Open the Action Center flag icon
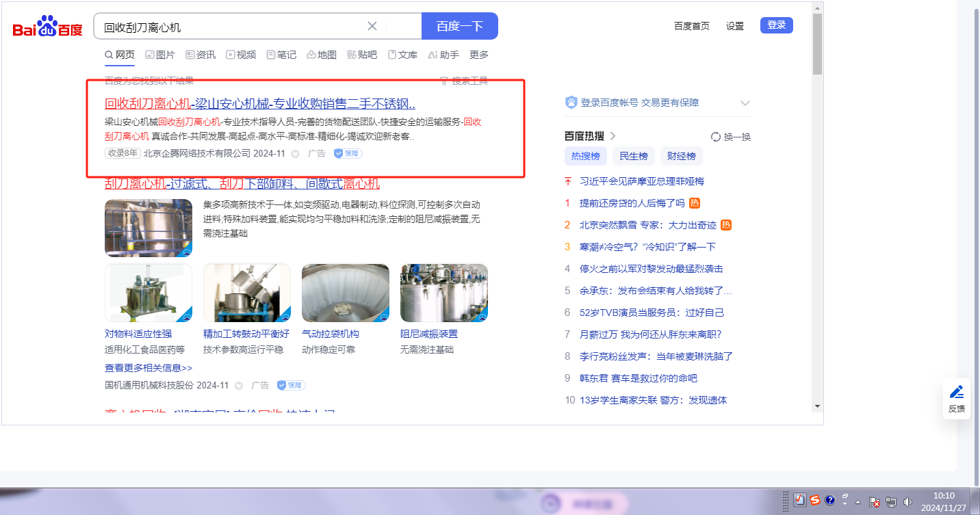 pos(875,502)
